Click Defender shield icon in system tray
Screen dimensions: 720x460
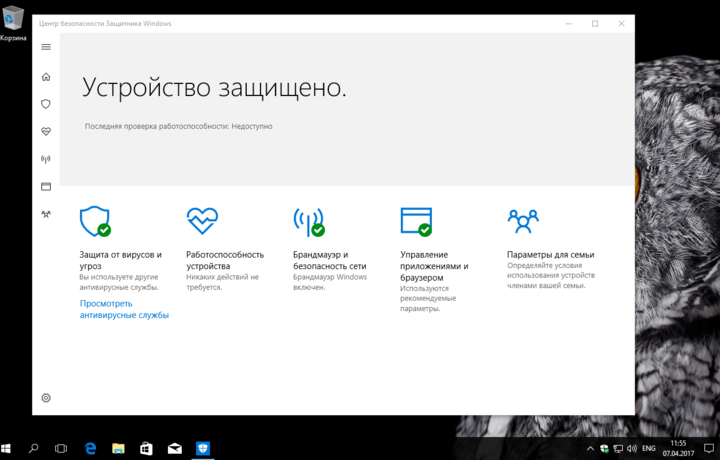[604, 449]
